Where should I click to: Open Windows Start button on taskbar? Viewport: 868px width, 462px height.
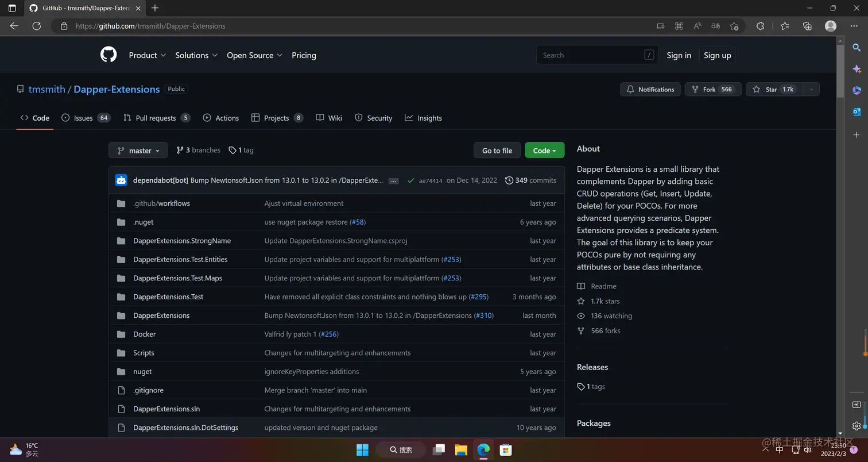click(362, 449)
